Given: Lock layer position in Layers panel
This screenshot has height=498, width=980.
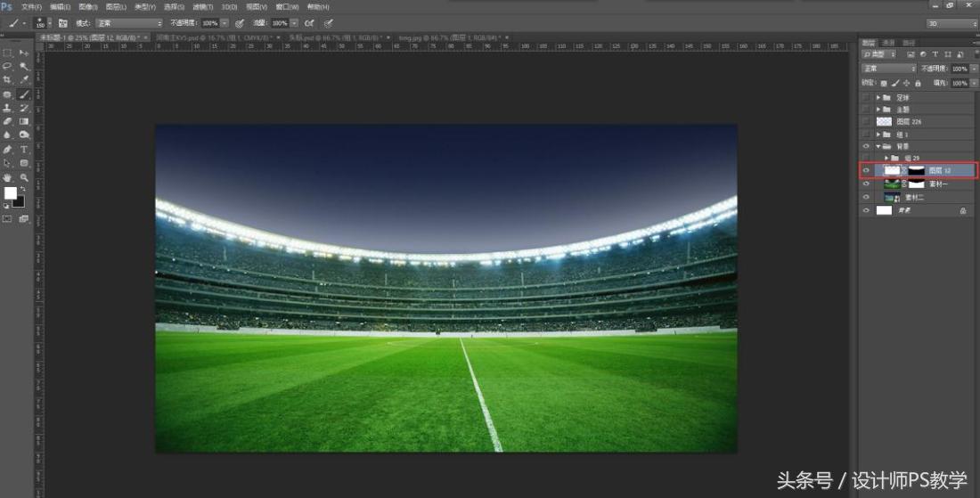Looking at the screenshot, I should click(x=906, y=83).
